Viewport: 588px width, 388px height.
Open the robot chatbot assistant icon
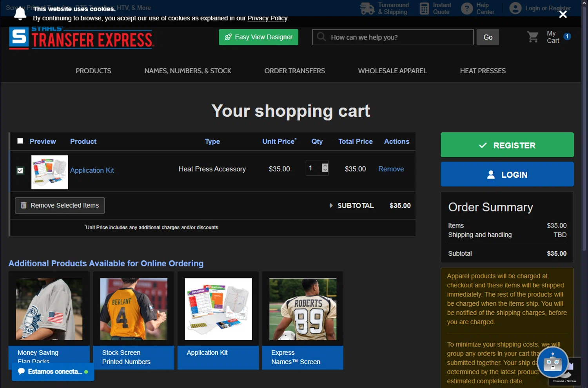[553, 363]
